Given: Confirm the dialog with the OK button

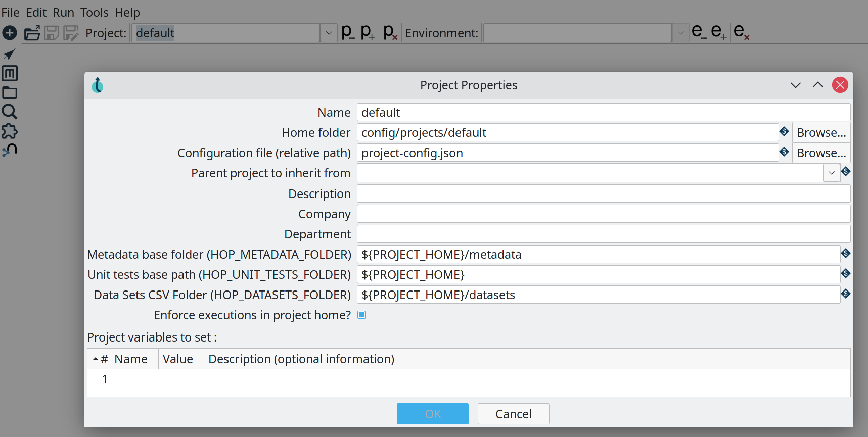Looking at the screenshot, I should pyautogui.click(x=432, y=414).
